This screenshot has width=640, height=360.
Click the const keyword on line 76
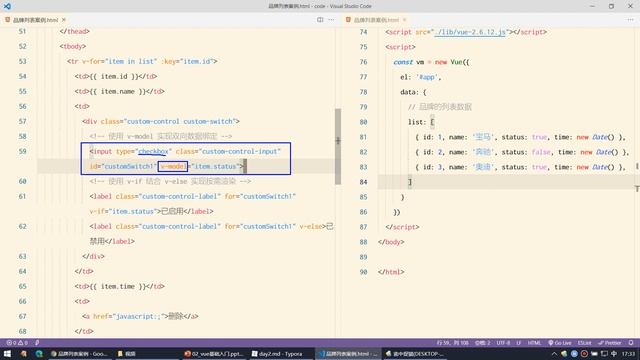[403, 62]
